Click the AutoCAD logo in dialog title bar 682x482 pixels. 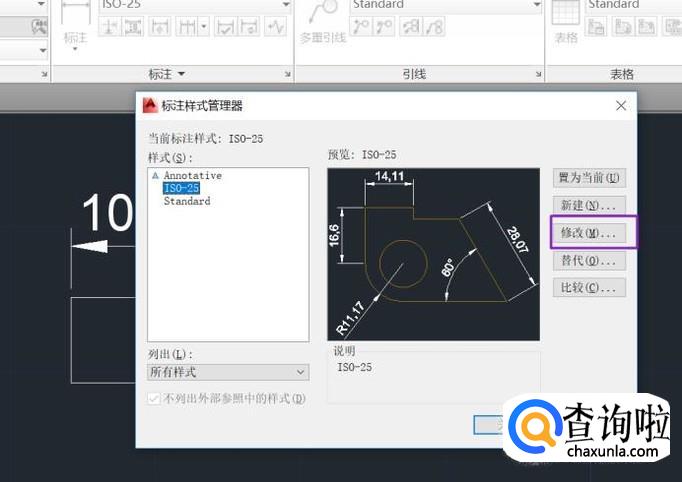[150, 106]
